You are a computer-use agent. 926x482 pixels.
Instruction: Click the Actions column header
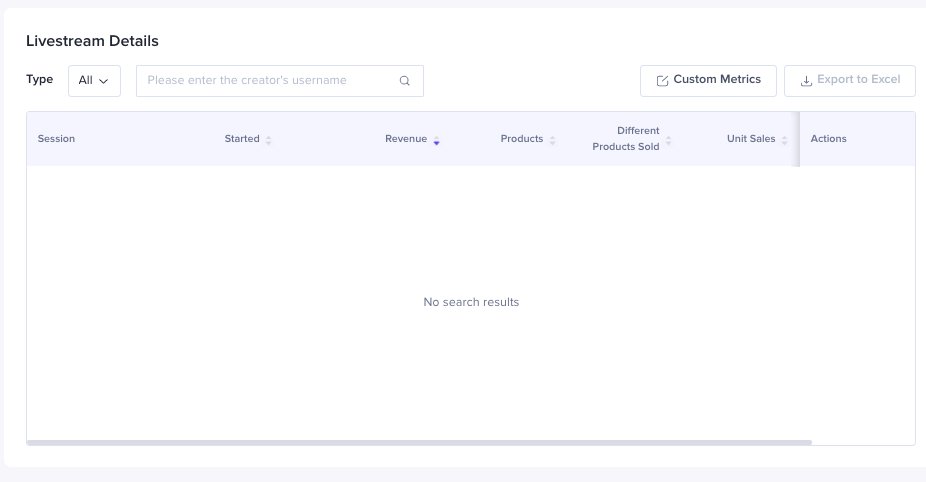click(x=828, y=139)
